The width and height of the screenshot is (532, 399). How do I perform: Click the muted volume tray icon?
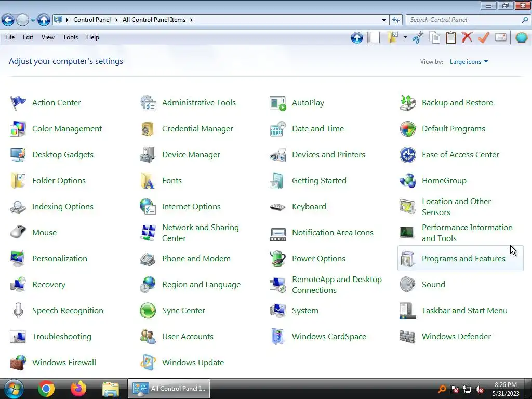click(x=480, y=389)
